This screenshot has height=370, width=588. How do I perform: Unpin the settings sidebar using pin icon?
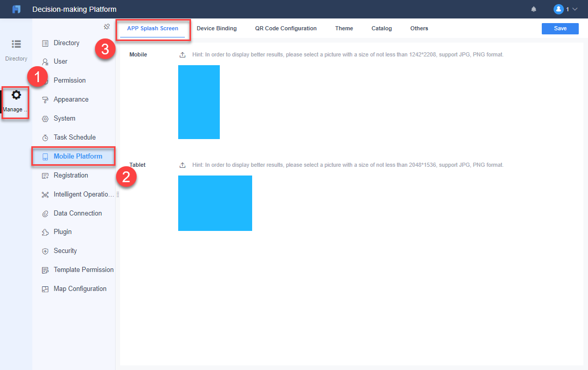click(x=107, y=26)
